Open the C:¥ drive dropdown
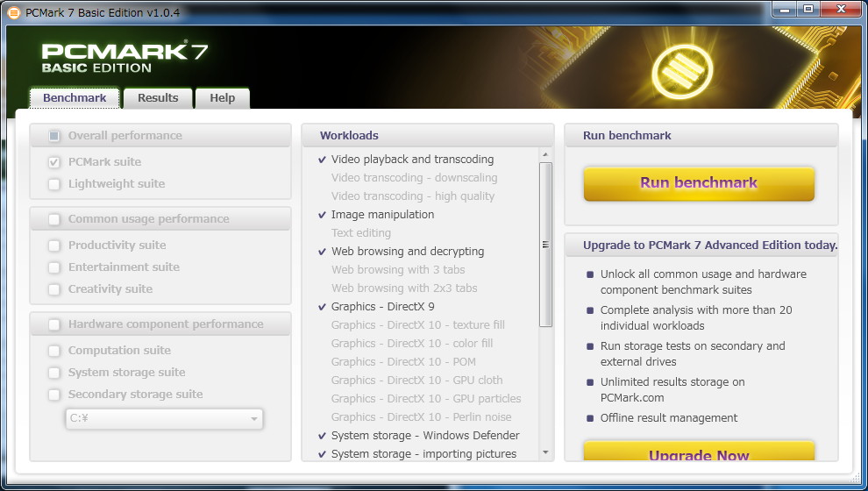The width and height of the screenshot is (868, 491). coord(164,418)
